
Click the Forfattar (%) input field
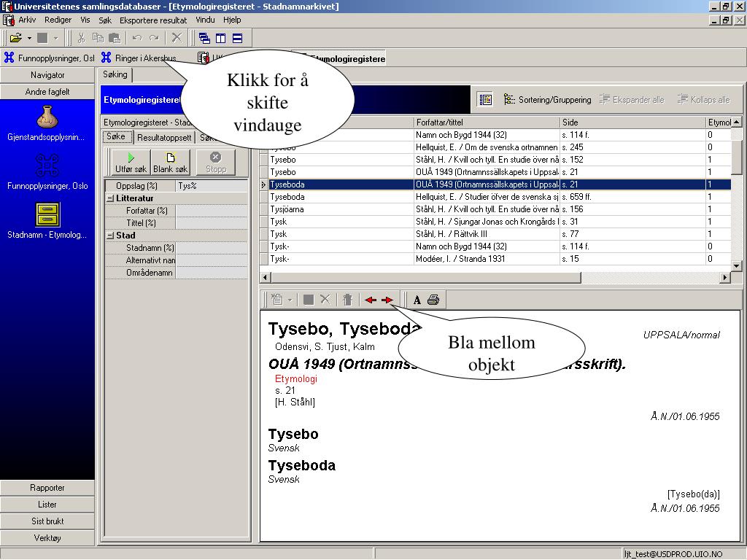point(212,211)
